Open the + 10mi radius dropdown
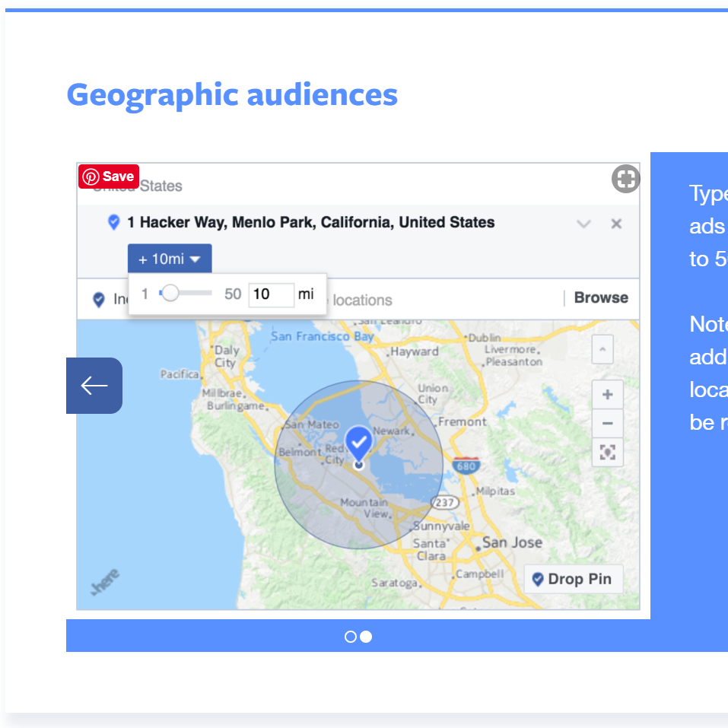The width and height of the screenshot is (728, 728). (170, 259)
